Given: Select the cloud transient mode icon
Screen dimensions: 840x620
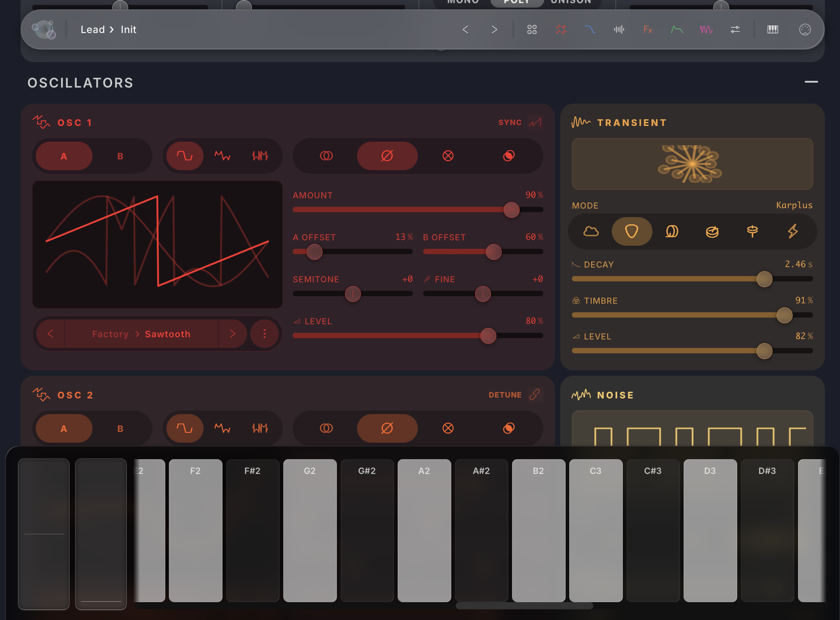Looking at the screenshot, I should coord(591,231).
